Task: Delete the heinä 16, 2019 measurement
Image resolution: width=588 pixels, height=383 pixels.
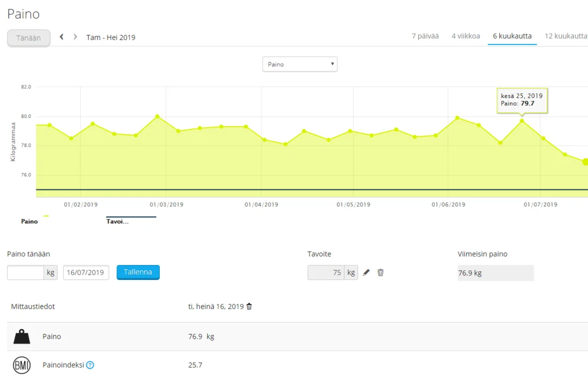Action: coord(249,307)
